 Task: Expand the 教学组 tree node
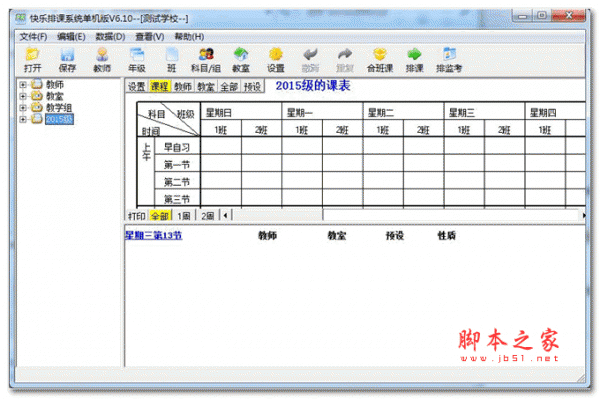click(23, 108)
